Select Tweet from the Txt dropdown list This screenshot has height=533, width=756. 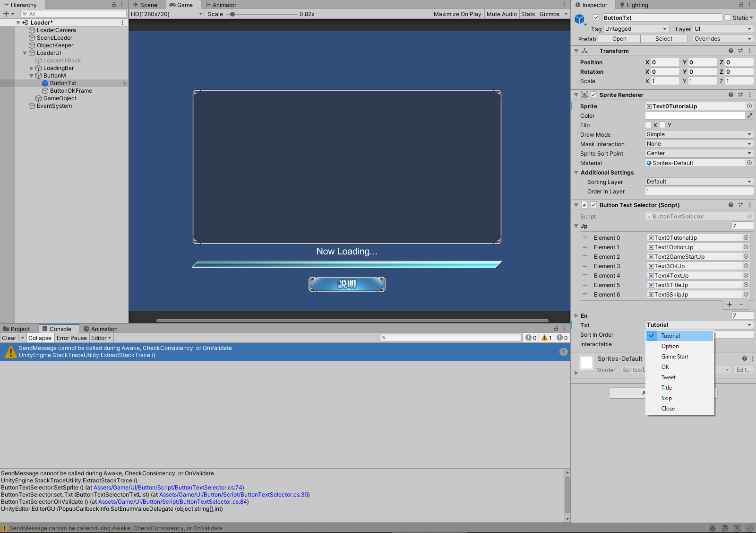click(680, 377)
